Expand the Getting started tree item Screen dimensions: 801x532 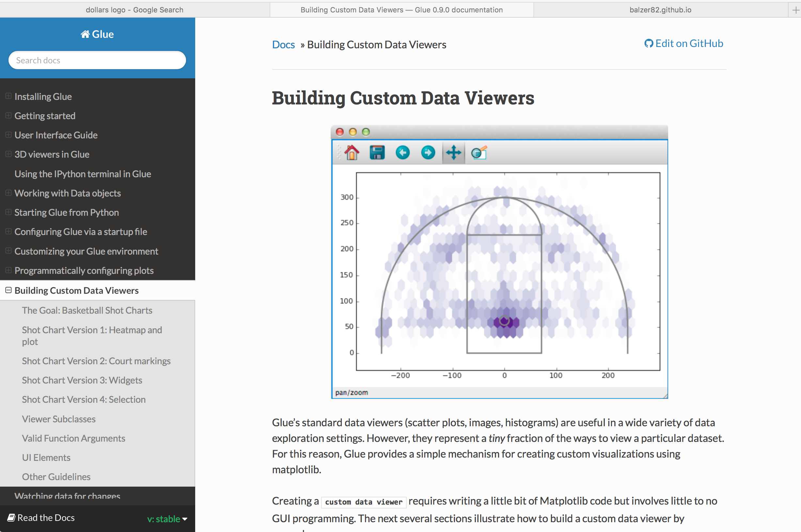tap(8, 116)
